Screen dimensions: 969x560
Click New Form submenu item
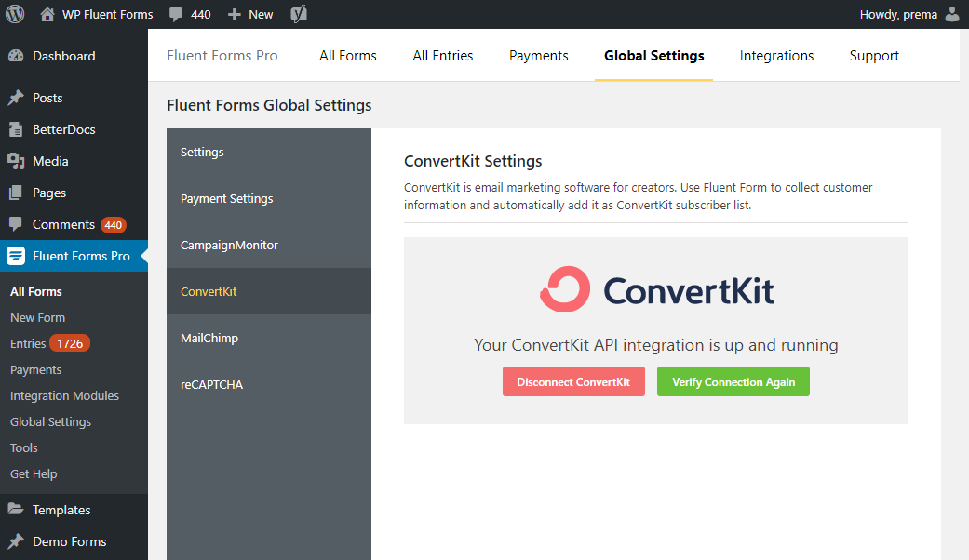(x=37, y=317)
